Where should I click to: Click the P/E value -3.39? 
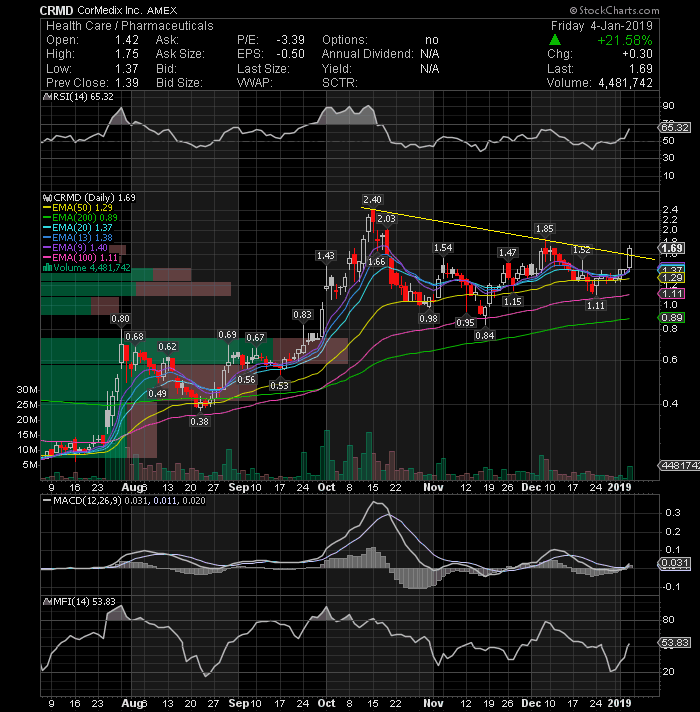(x=291, y=40)
